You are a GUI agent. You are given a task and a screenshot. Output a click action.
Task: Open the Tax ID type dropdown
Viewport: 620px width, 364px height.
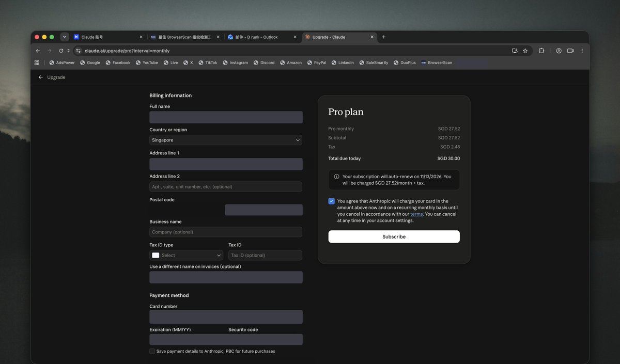[x=187, y=255]
